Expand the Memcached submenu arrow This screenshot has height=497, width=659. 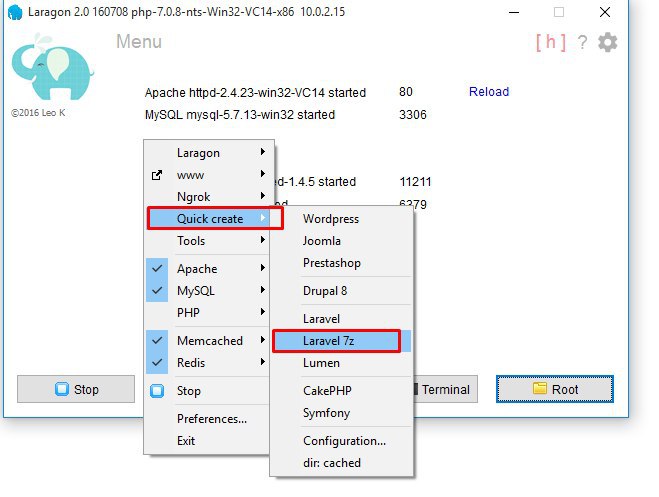point(263,339)
